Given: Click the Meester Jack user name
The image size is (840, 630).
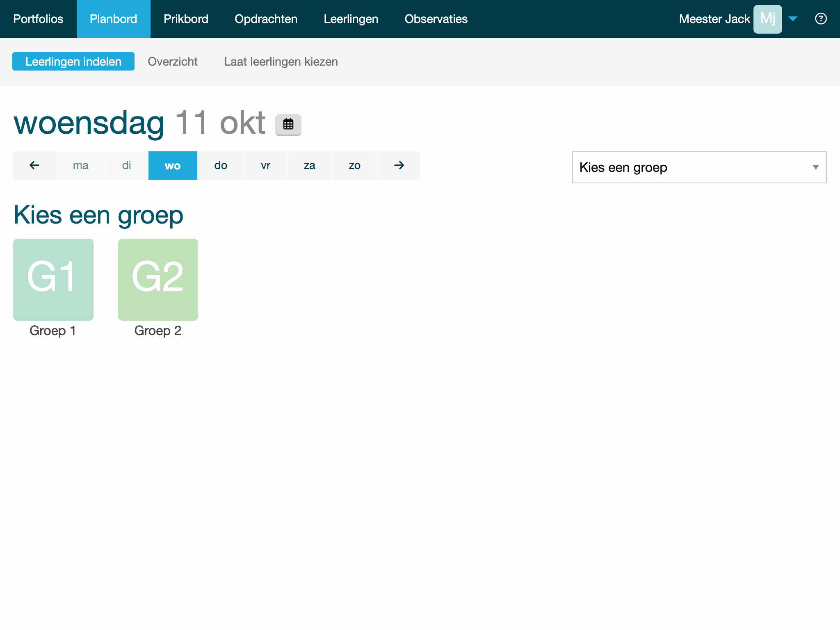Looking at the screenshot, I should pyautogui.click(x=714, y=19).
